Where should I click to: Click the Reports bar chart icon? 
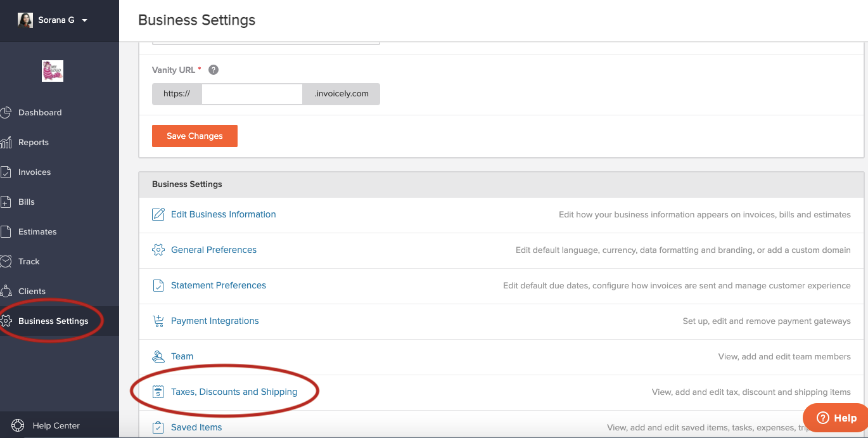click(x=6, y=143)
